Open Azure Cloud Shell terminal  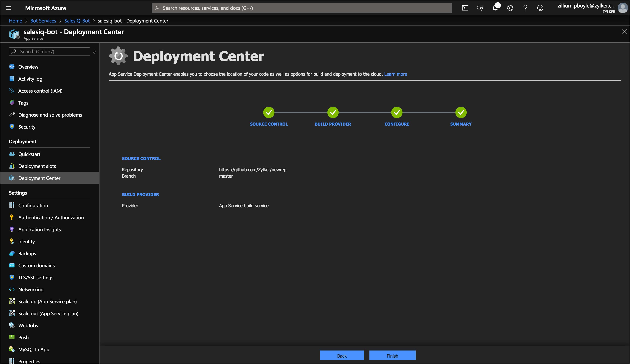[x=465, y=8]
